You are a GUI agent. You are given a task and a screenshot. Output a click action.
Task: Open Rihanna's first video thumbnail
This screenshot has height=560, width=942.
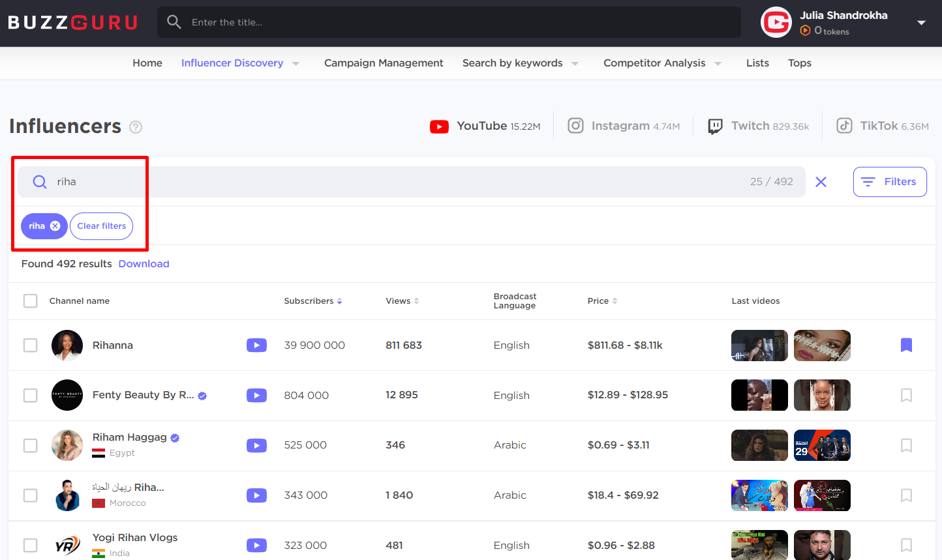(x=759, y=346)
